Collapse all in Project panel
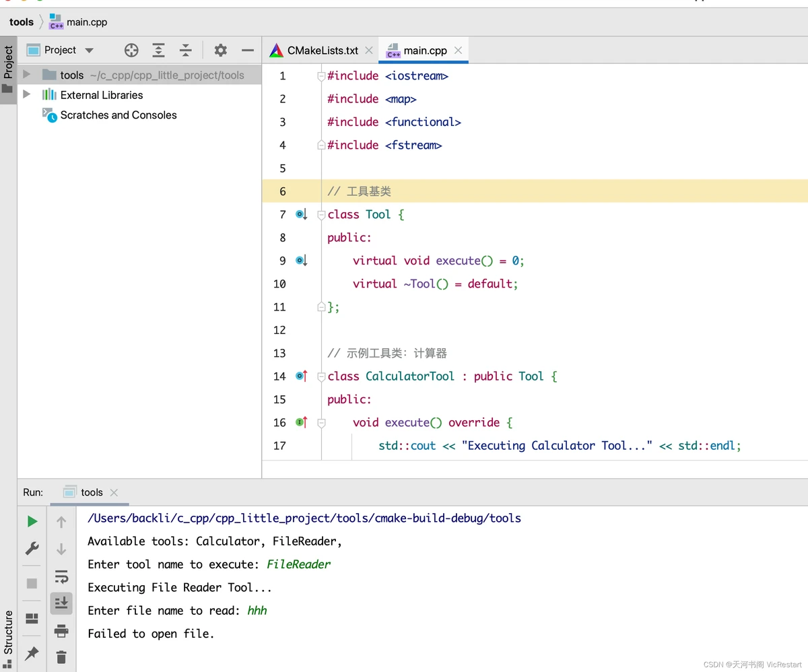Image resolution: width=808 pixels, height=672 pixels. (186, 51)
